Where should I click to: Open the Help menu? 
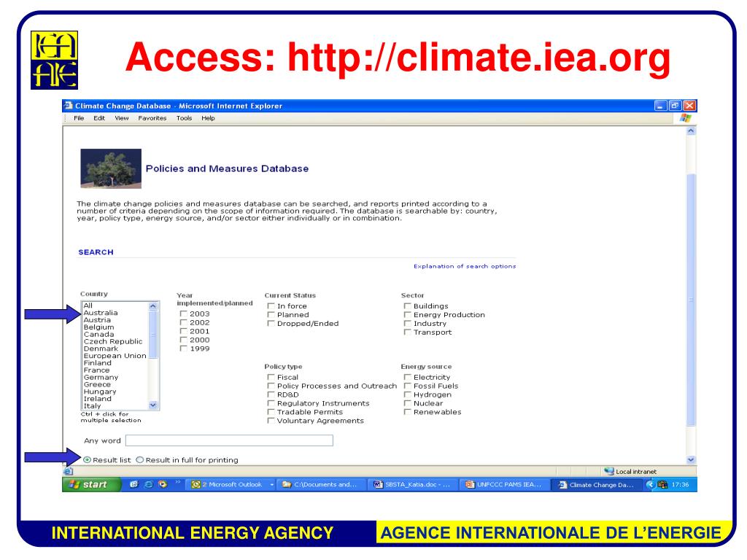click(208, 118)
